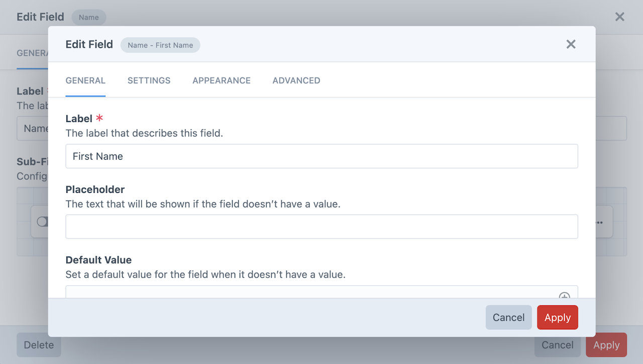The image size is (643, 364).
Task: Click the dimmed background Apply button
Action: [606, 345]
